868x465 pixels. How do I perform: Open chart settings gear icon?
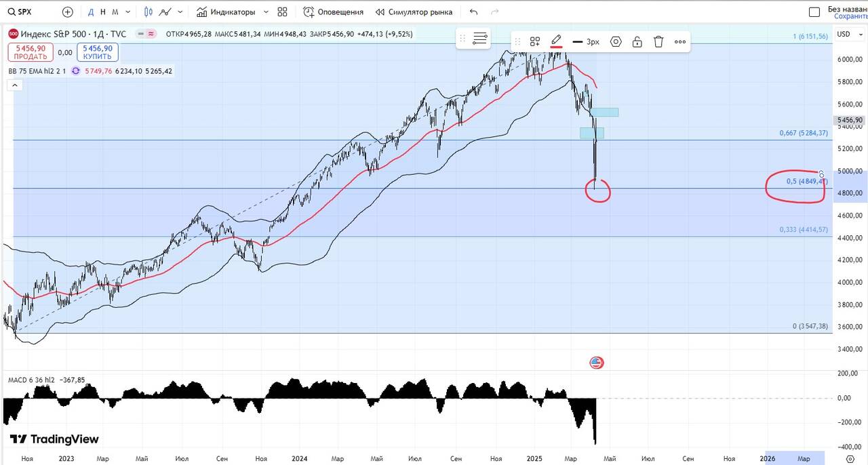(850, 459)
